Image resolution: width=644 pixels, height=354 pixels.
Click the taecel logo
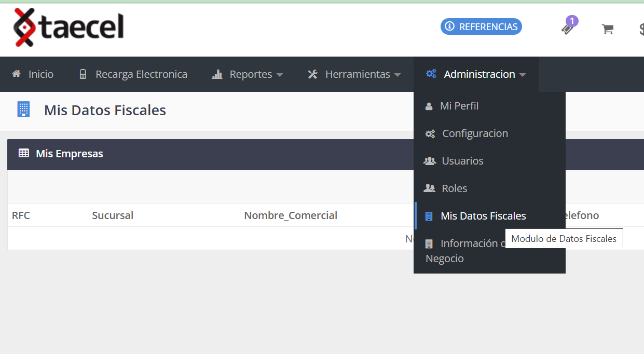point(68,28)
